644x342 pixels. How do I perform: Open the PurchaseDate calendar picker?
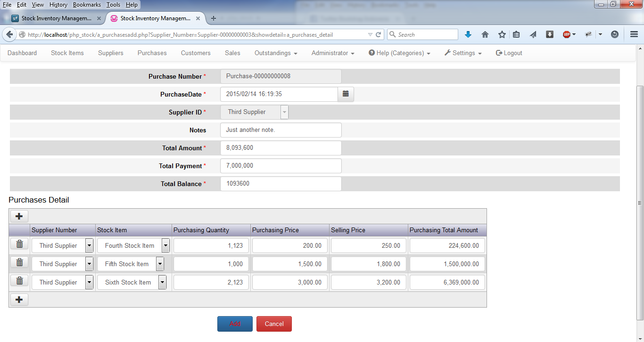[x=346, y=94]
